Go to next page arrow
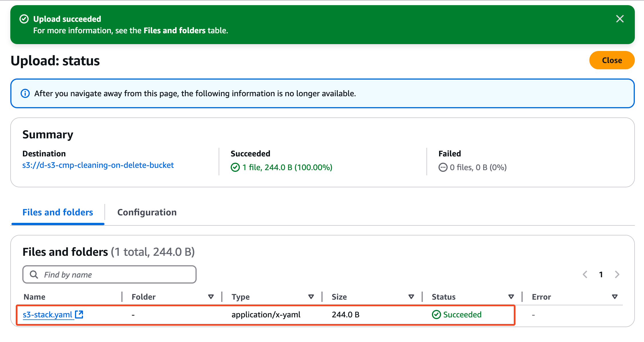This screenshot has height=342, width=644. (x=617, y=274)
